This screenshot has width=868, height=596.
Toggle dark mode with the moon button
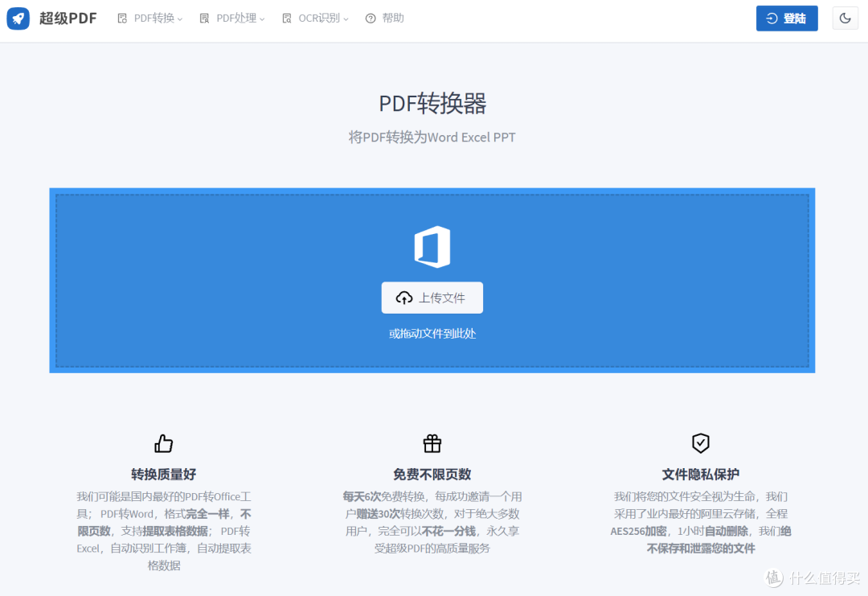pyautogui.click(x=845, y=18)
